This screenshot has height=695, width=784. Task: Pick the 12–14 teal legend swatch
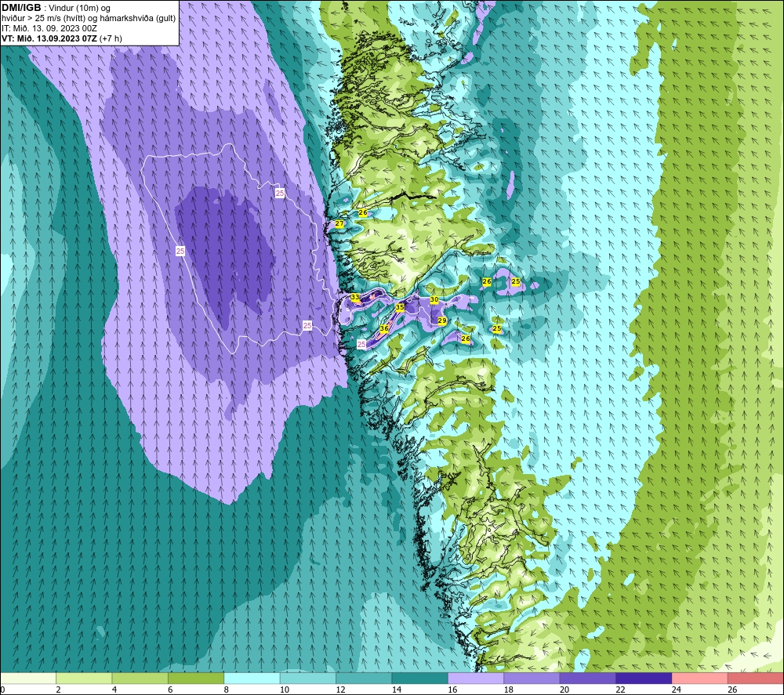[364, 678]
